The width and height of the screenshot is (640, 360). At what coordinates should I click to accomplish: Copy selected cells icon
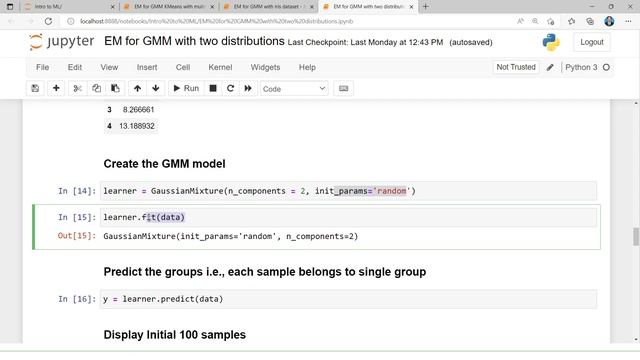click(96, 89)
